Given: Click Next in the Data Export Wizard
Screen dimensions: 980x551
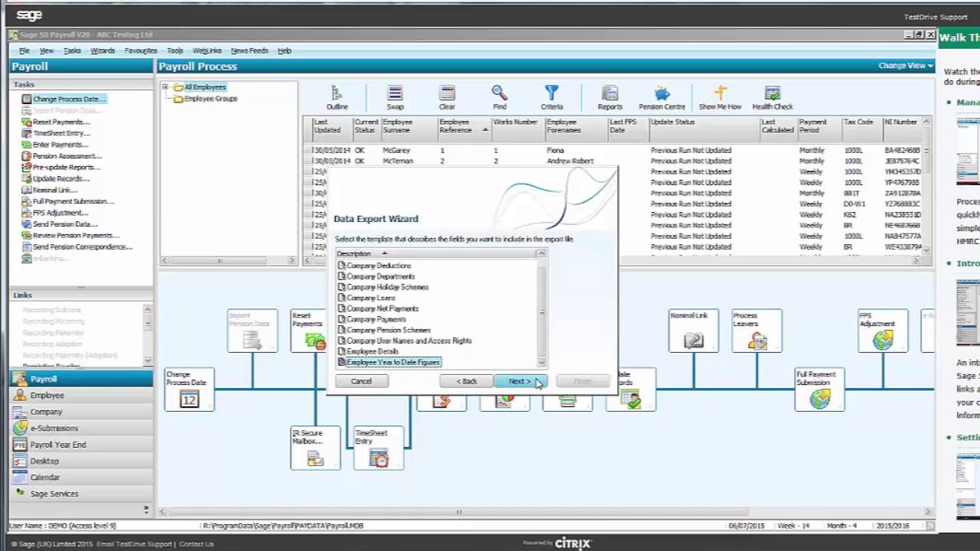Looking at the screenshot, I should click(520, 381).
